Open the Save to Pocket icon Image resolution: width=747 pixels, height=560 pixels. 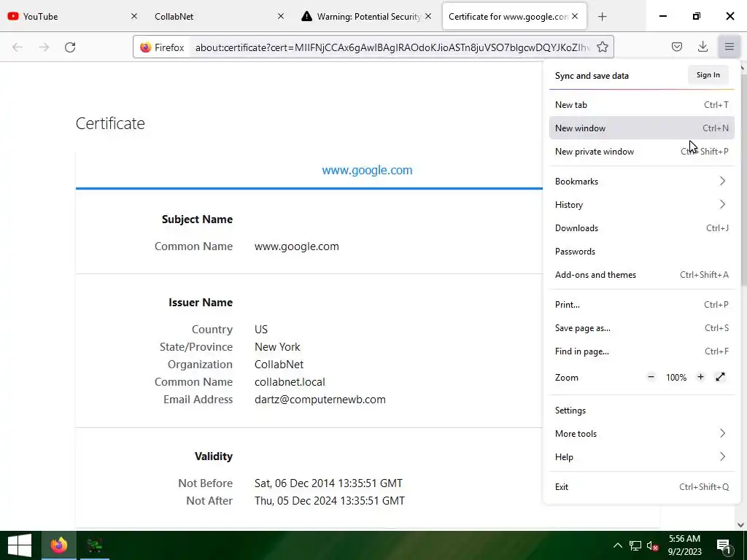coord(676,47)
